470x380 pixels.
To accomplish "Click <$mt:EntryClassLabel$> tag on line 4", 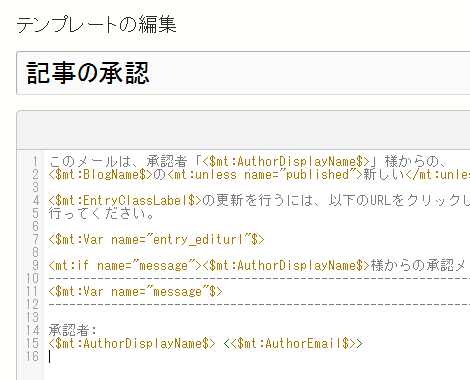I will pos(125,201).
